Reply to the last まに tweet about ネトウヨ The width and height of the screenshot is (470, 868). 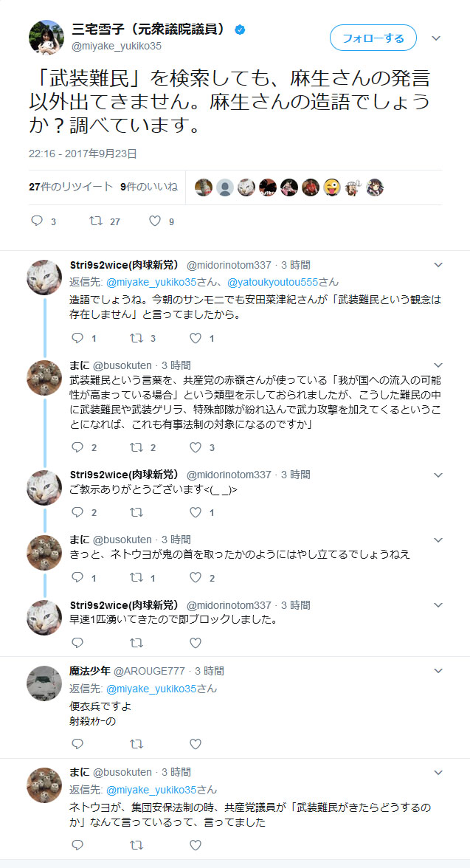(77, 845)
